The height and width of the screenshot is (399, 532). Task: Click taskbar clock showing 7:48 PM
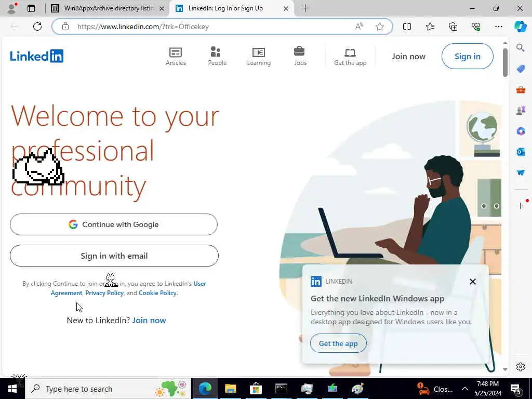pos(487,389)
